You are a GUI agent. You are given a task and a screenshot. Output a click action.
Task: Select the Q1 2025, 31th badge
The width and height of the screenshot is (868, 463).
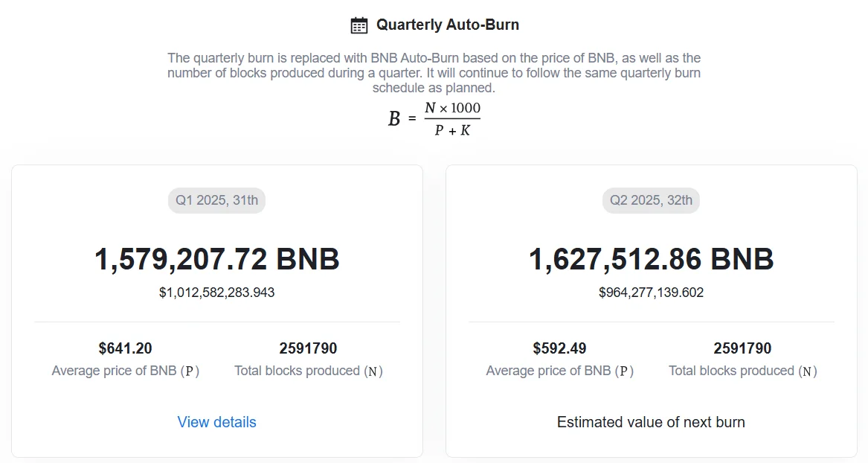[x=216, y=200]
